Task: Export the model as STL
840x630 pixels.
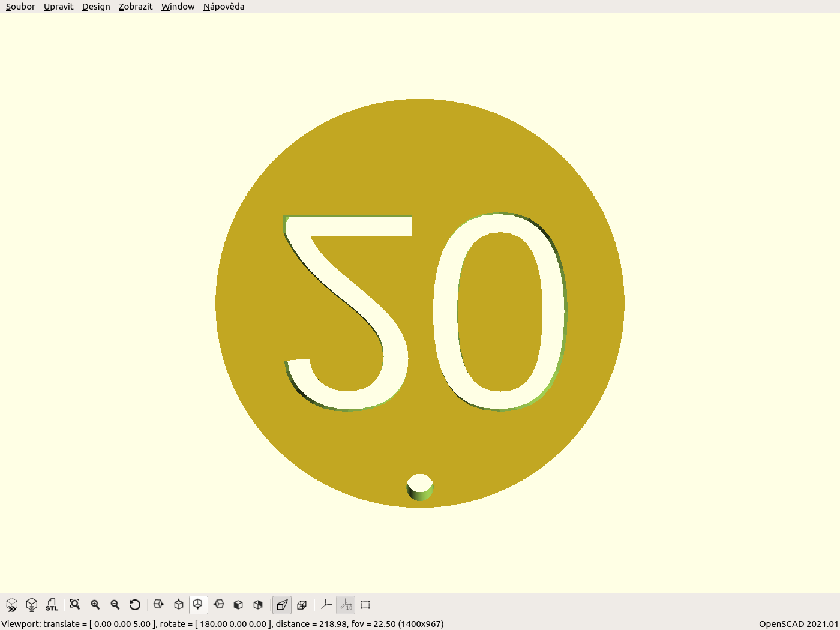Action: (52, 605)
